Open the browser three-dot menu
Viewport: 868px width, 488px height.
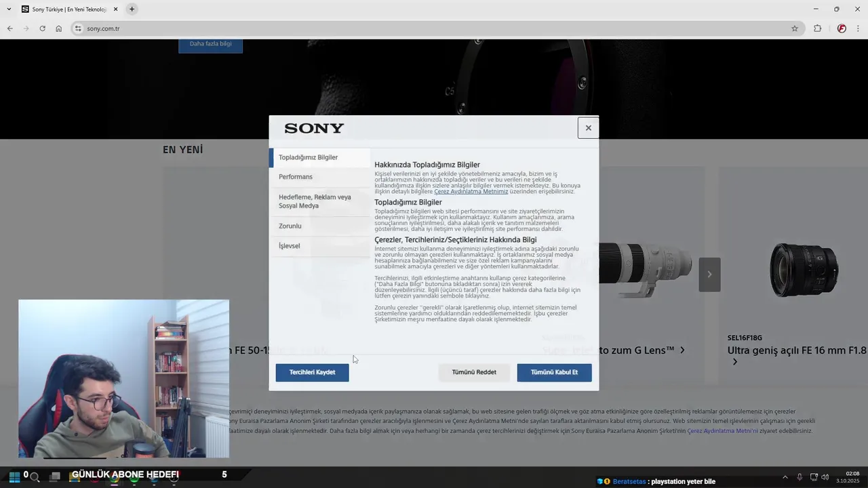(x=858, y=28)
